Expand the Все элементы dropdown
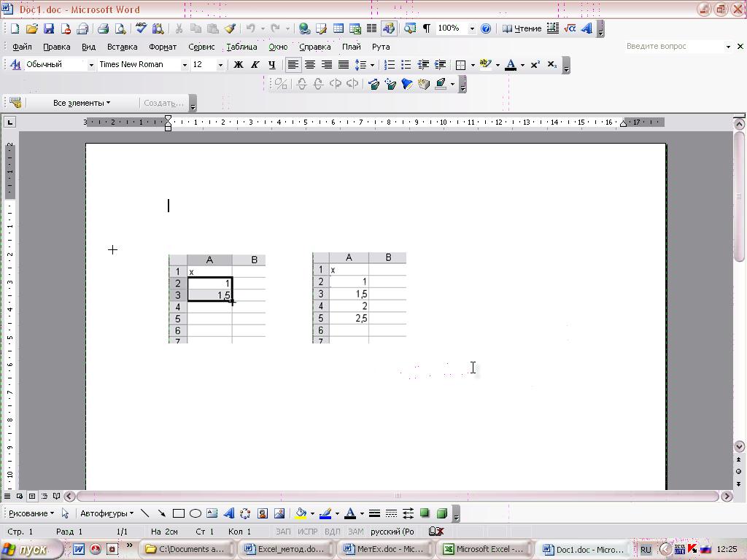This screenshot has width=747, height=560. (x=82, y=103)
